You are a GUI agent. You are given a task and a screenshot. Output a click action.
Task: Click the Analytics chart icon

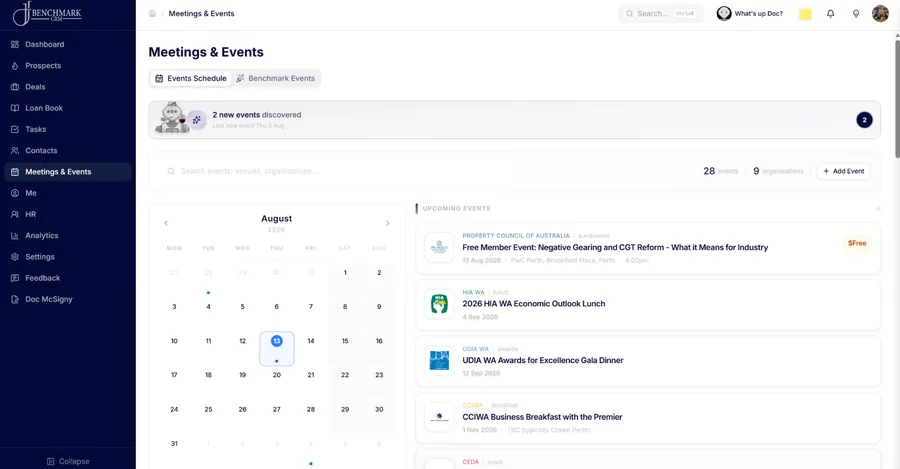click(15, 235)
